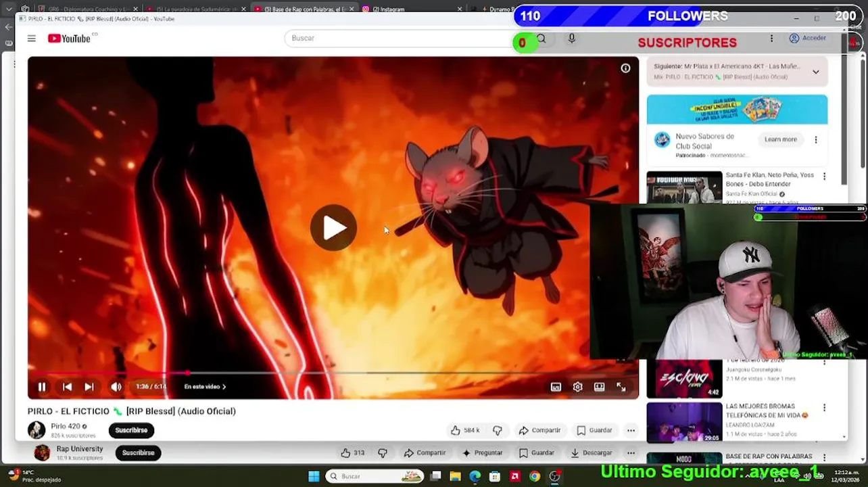The width and height of the screenshot is (868, 487).
Task: Click the microphone voice search icon
Action: [x=572, y=39]
